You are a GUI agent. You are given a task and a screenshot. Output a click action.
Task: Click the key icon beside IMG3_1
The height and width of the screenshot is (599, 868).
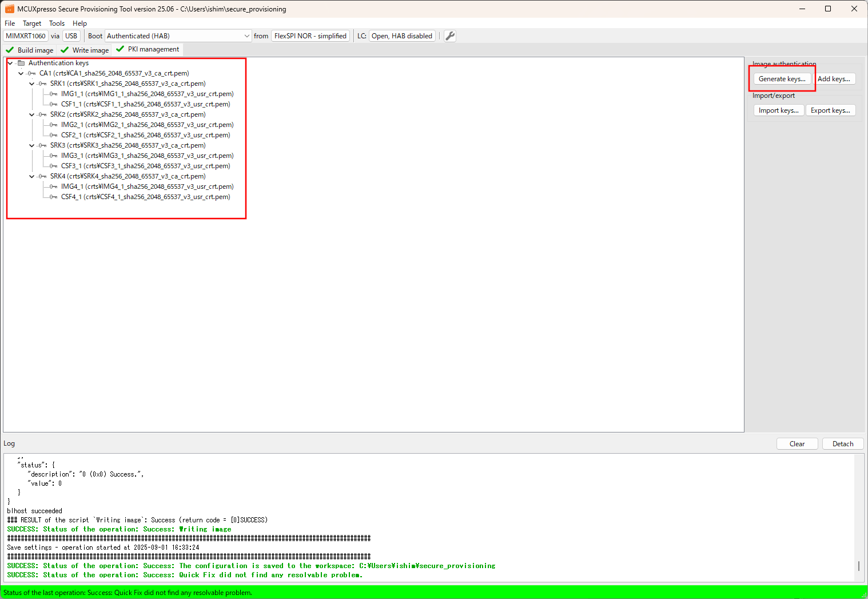click(53, 156)
